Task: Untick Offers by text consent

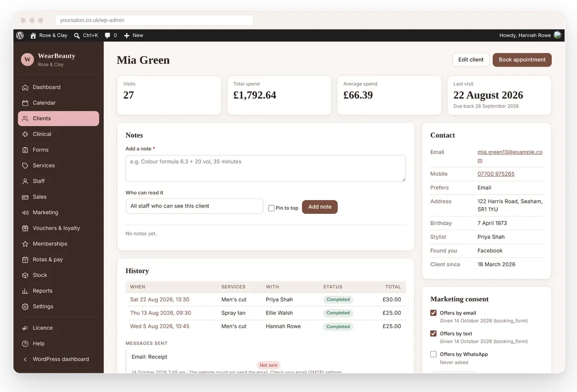Action: tap(433, 333)
